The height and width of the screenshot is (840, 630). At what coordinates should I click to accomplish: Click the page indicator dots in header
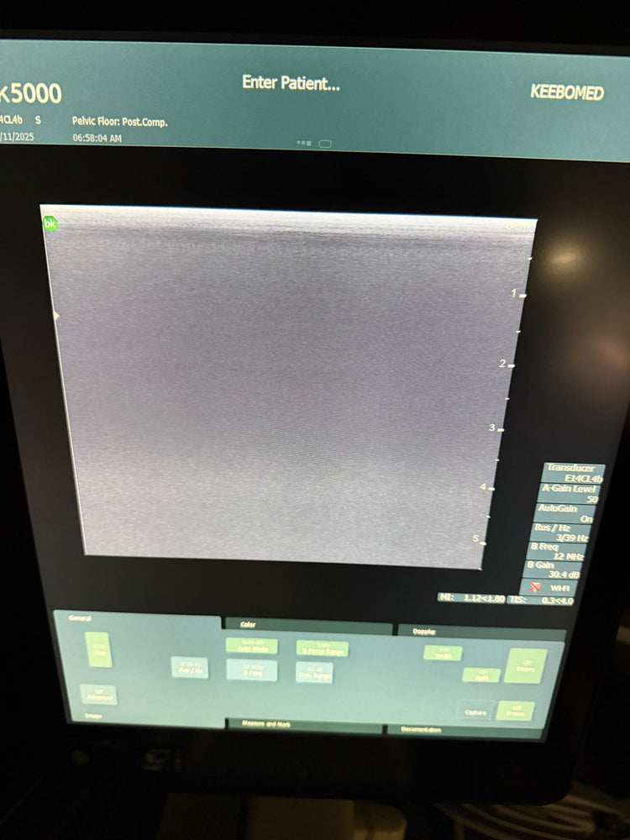point(304,144)
